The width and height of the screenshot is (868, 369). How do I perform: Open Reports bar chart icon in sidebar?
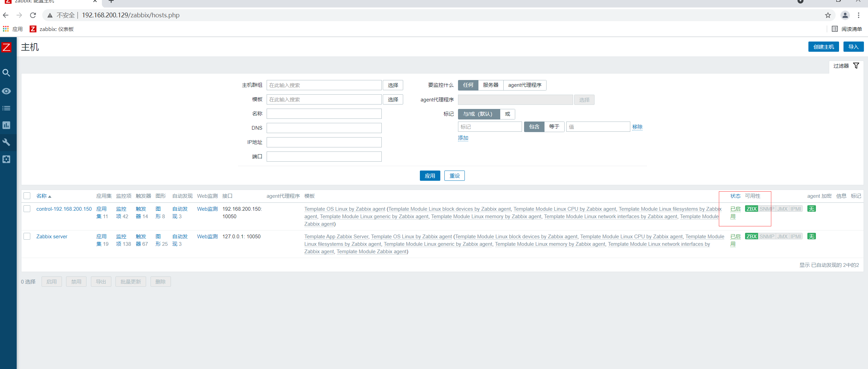(6, 125)
